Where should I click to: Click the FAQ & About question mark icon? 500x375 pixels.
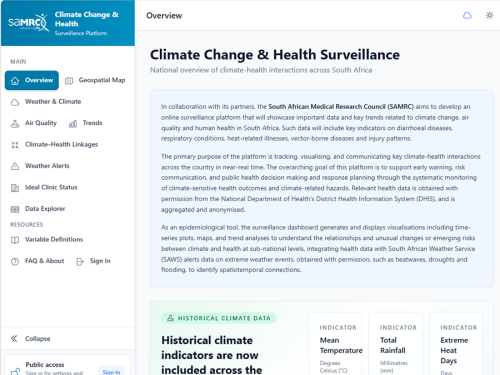point(15,262)
